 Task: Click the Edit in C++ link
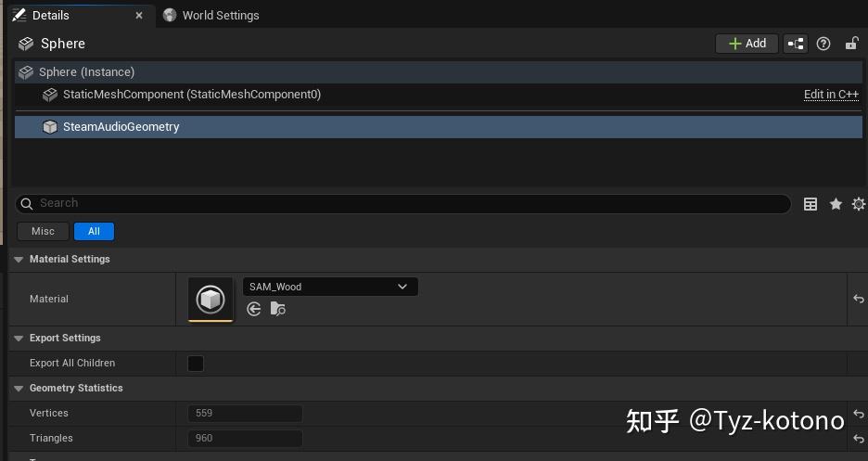pos(831,95)
